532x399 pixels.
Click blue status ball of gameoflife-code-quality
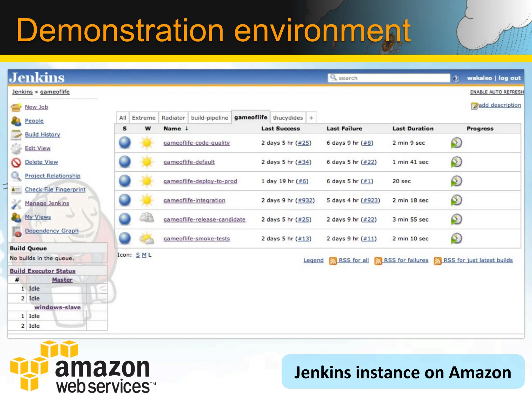coord(125,143)
